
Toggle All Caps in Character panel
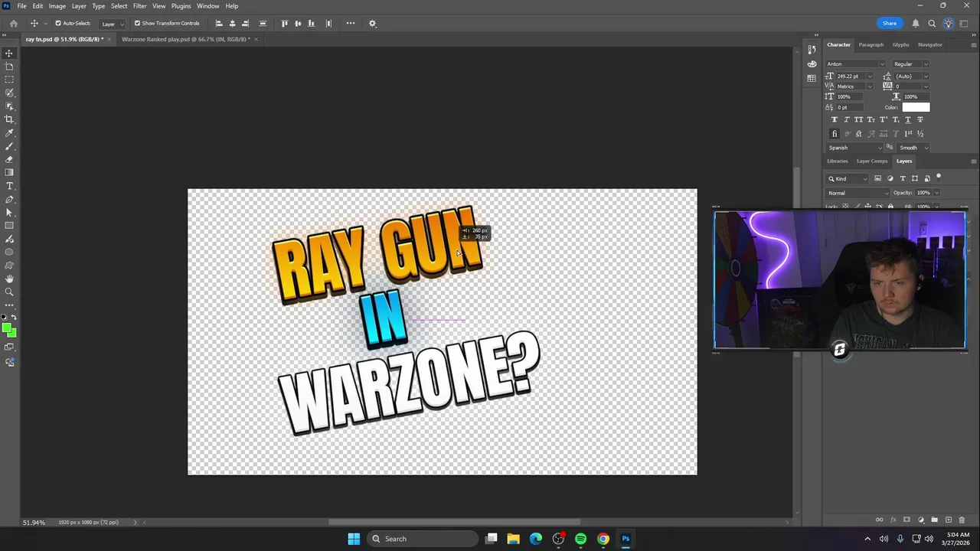pyautogui.click(x=859, y=119)
